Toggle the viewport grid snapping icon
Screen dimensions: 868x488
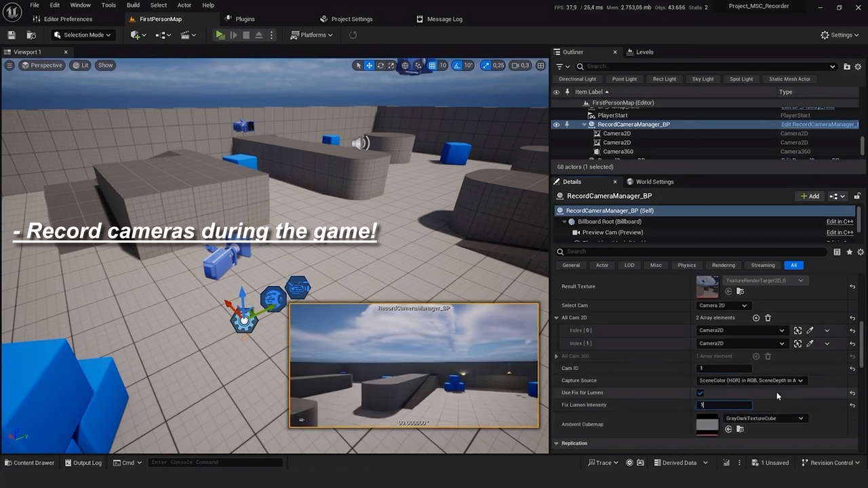pos(432,66)
